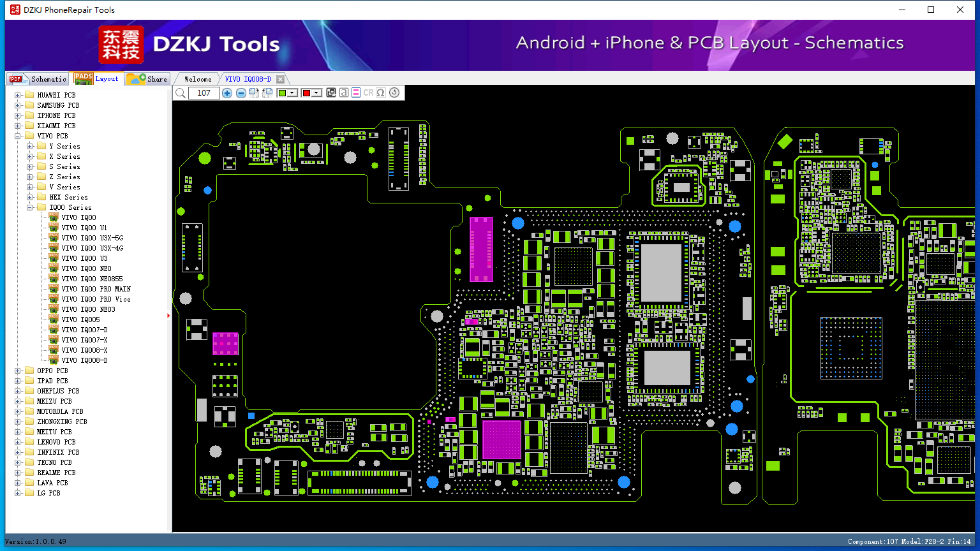This screenshot has width=980, height=551.
Task: Open the VIVO IQOO U3X-5G layout
Action: click(93, 238)
